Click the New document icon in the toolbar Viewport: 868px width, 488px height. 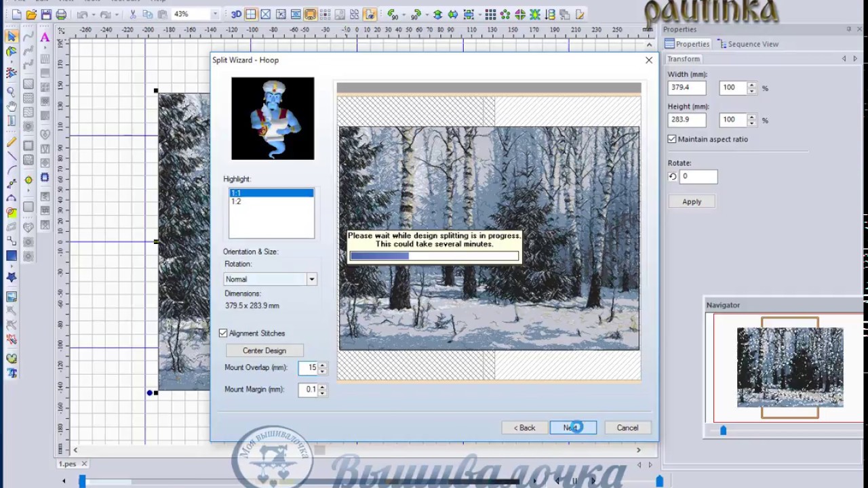[16, 14]
